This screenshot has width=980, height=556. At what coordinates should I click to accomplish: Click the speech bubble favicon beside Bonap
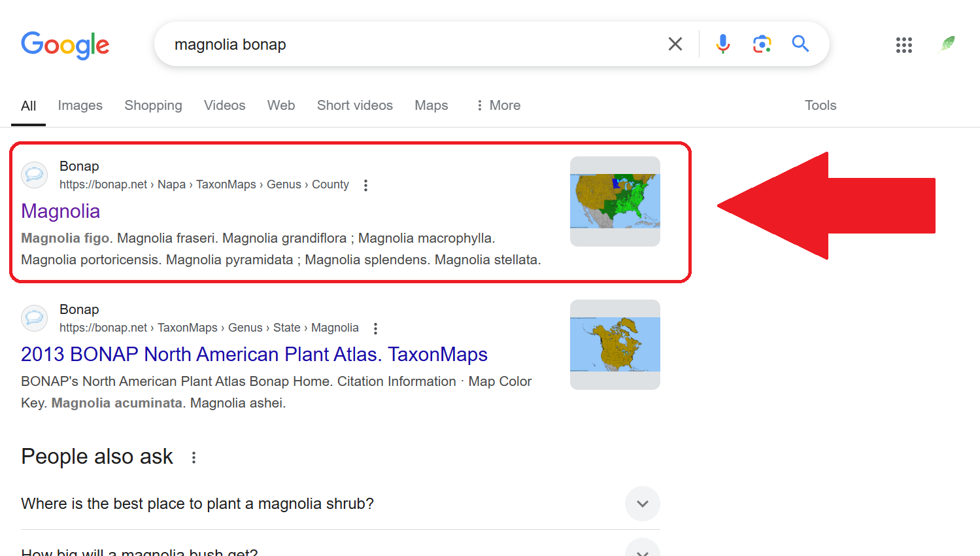(x=34, y=175)
